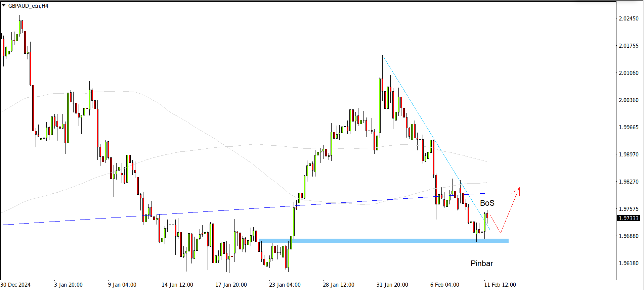
Task: Click the 6 Feb 04:00 time axis label
Action: [x=445, y=285]
